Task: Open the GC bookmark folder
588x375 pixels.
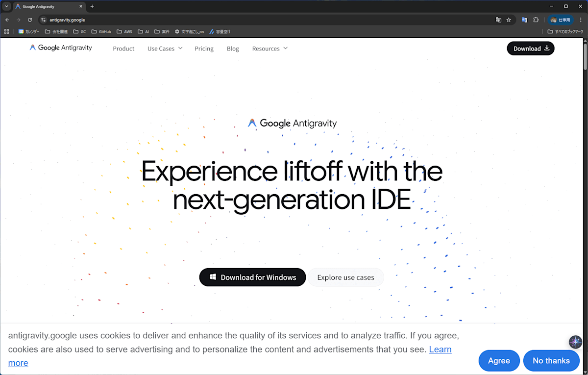Action: (79, 31)
